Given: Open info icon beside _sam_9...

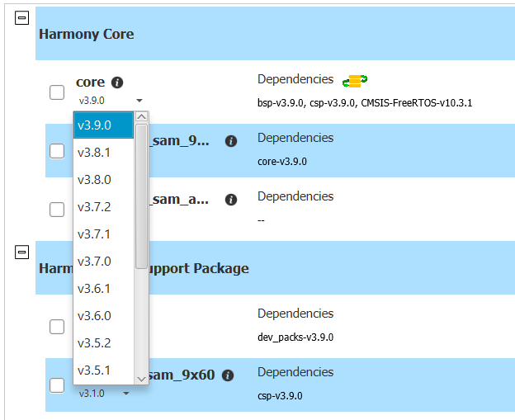Looking at the screenshot, I should pos(231,141).
